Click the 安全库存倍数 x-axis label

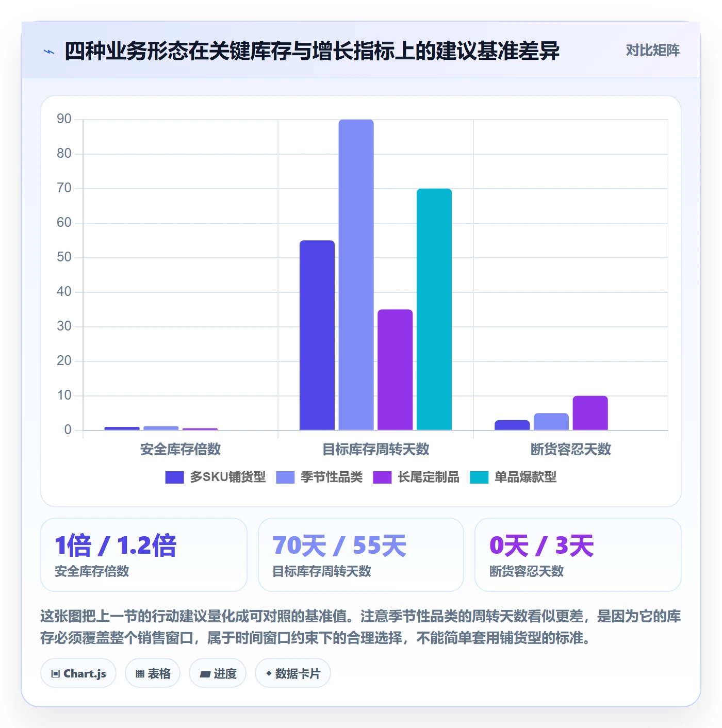[180, 450]
